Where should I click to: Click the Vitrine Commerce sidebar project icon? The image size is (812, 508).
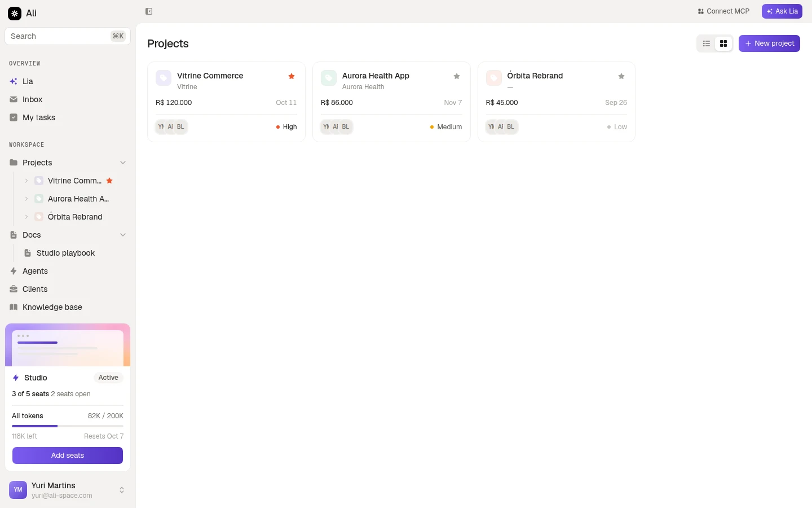pos(39,181)
